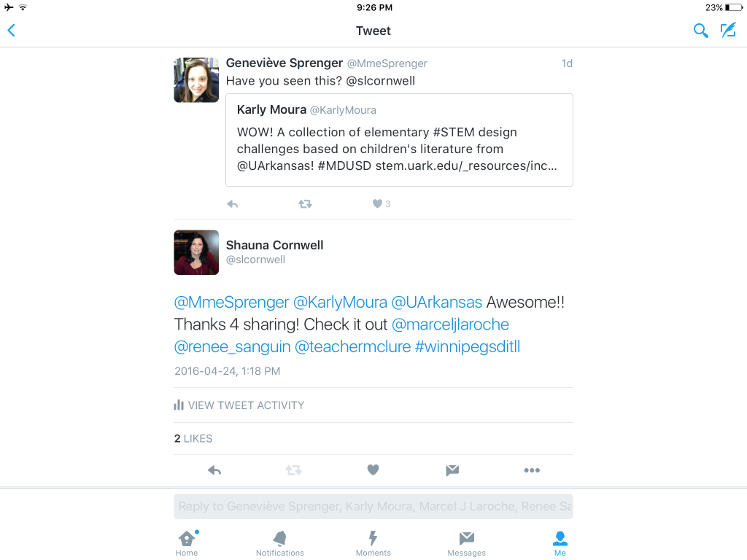Image resolution: width=747 pixels, height=560 pixels.
Task: Reply to Shauna Cornwell's tweet
Action: coord(214,470)
